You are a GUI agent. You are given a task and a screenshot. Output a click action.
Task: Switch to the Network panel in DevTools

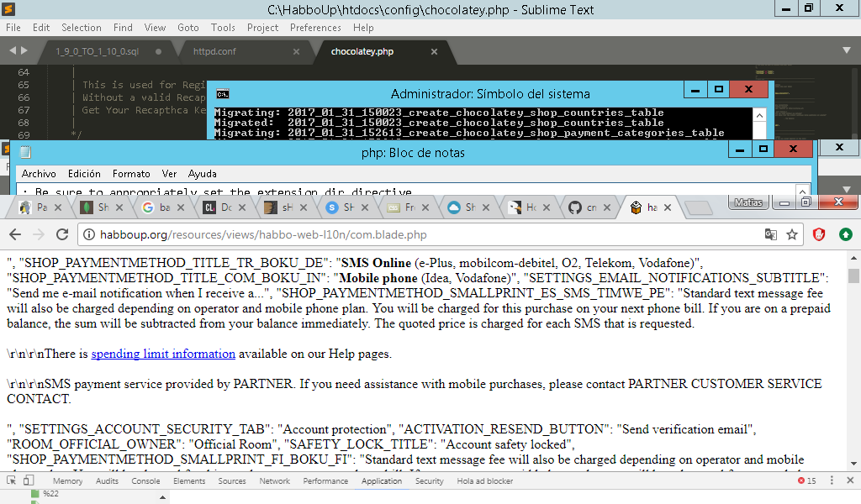273,480
